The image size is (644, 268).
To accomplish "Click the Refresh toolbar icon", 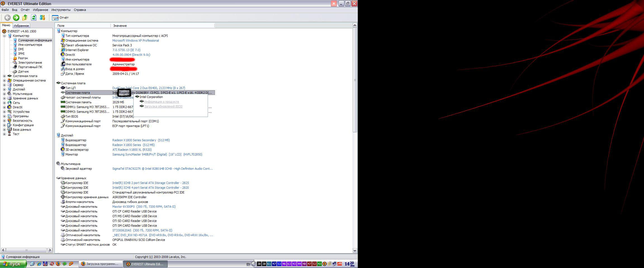I will tap(34, 18).
